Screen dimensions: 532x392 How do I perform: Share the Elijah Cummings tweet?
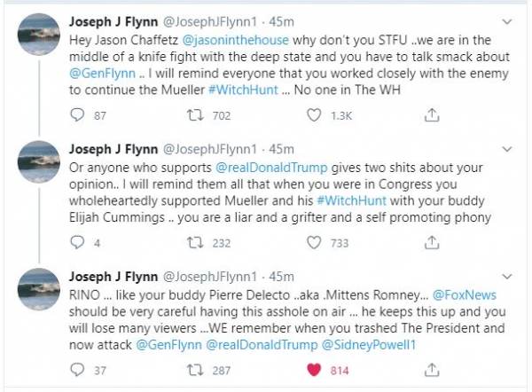pos(431,242)
